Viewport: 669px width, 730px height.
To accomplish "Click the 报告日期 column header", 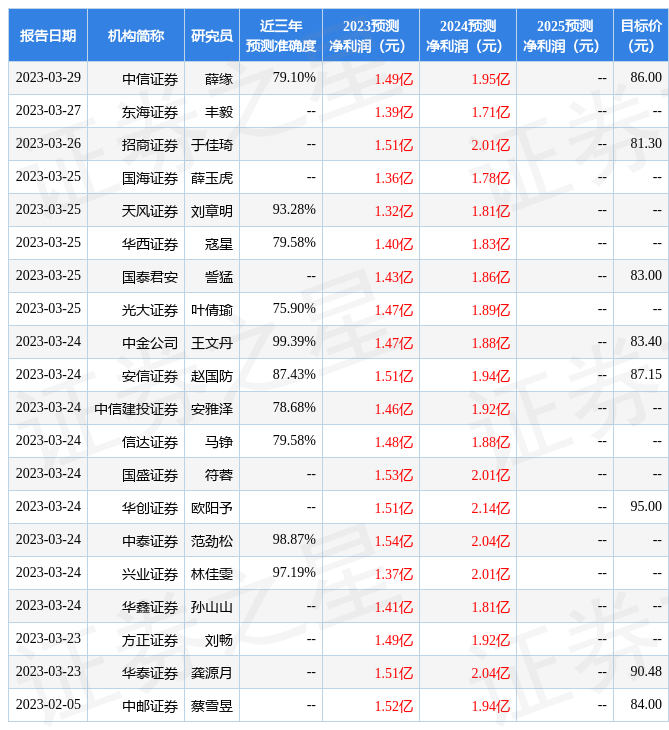I will [x=47, y=35].
